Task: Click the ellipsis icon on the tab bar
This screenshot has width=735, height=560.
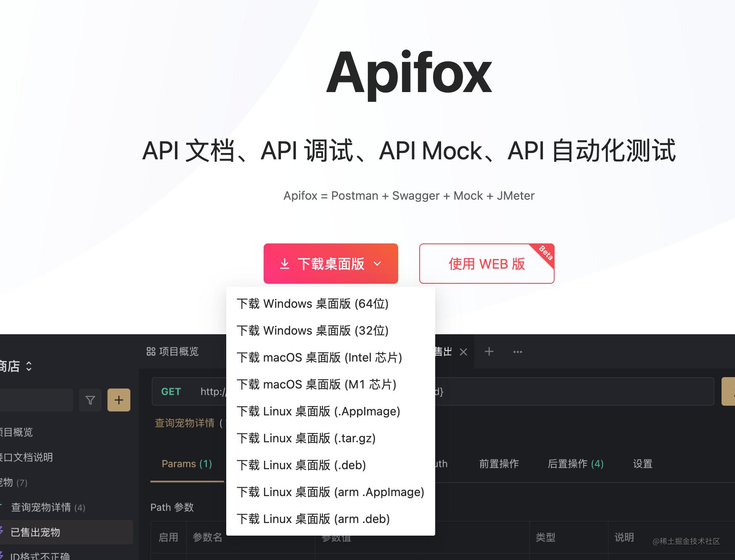Action: pos(517,351)
